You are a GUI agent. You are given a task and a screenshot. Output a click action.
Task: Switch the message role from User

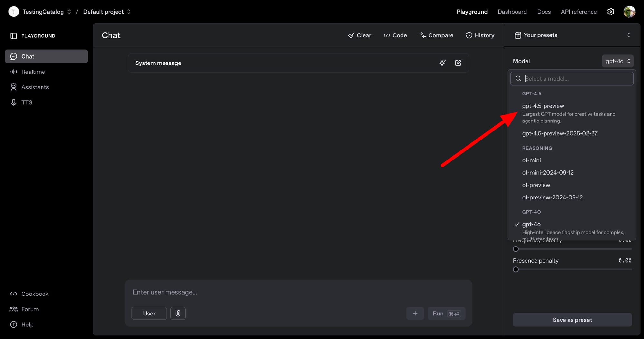point(149,313)
